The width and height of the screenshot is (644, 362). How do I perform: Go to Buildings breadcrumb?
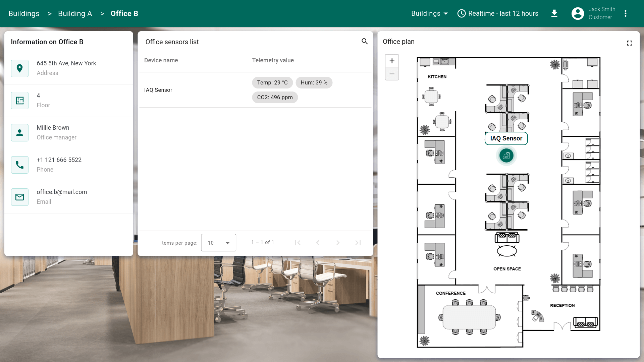click(x=24, y=13)
